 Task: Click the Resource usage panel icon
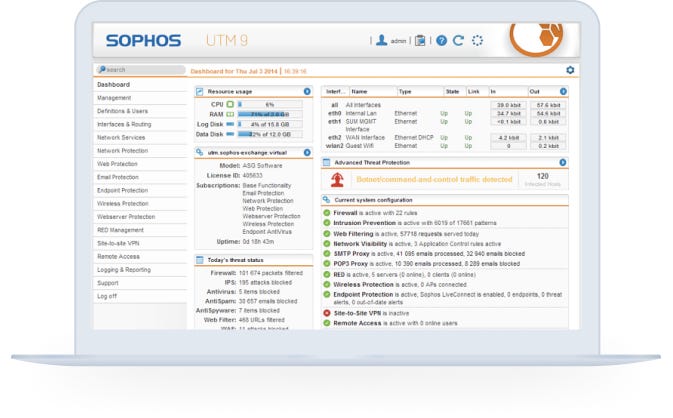click(x=200, y=91)
